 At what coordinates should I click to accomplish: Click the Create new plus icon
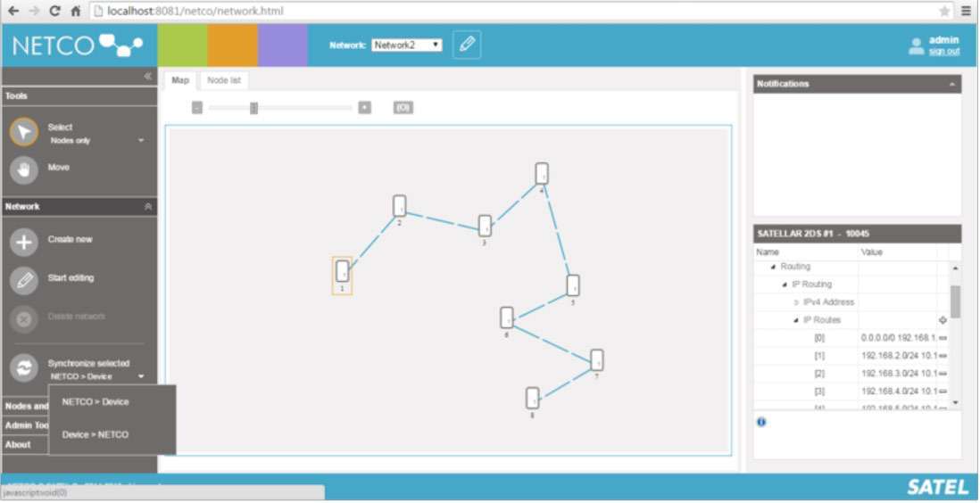tap(24, 242)
